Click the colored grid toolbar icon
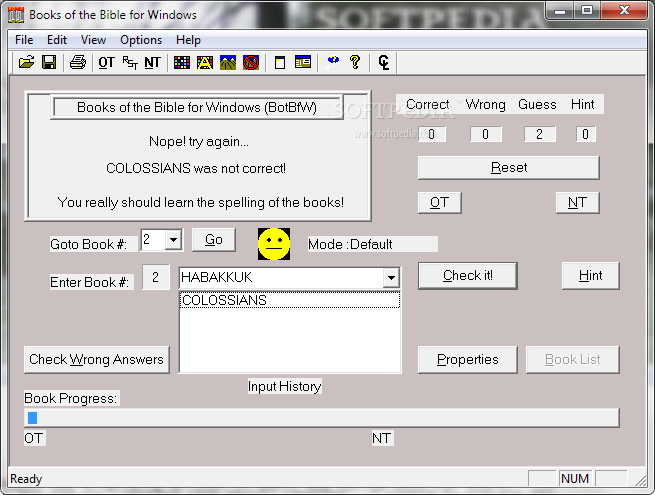 coord(182,63)
